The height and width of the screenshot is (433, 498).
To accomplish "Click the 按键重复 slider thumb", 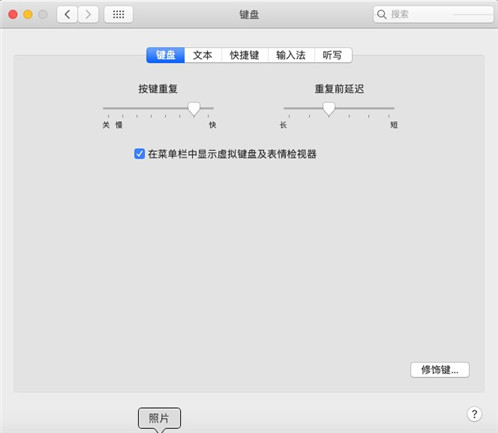I will (x=194, y=109).
